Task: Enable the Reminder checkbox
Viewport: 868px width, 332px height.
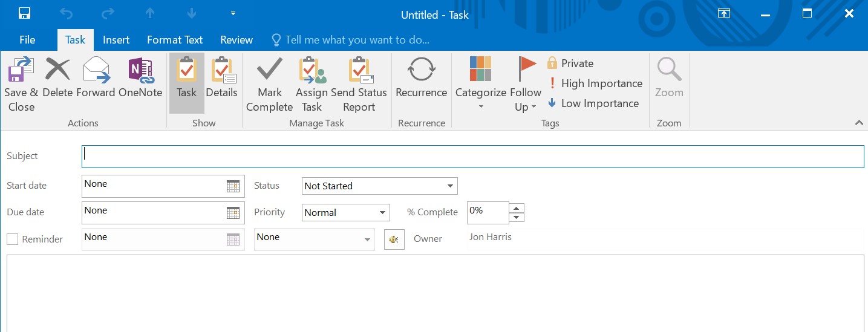Action: pyautogui.click(x=13, y=239)
